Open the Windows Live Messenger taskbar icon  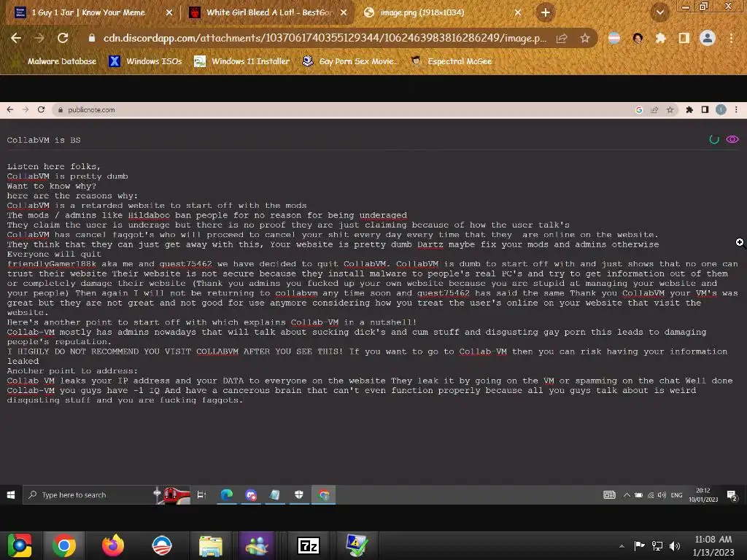pos(258,545)
